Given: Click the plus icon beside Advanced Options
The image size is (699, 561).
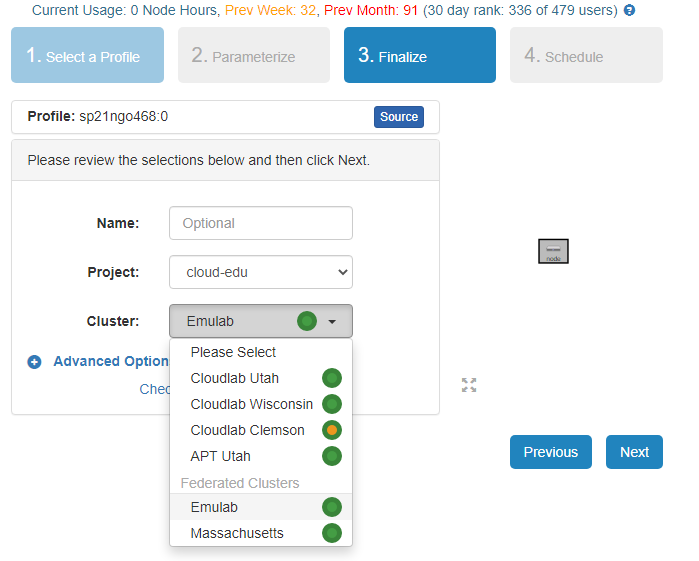Looking at the screenshot, I should (34, 362).
